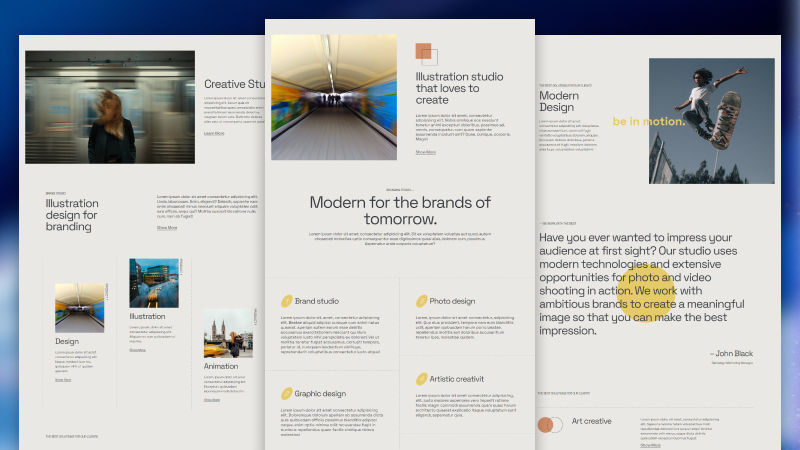Select the colorful tunnel hero image
Viewport: 800px width, 450px height.
[x=334, y=97]
